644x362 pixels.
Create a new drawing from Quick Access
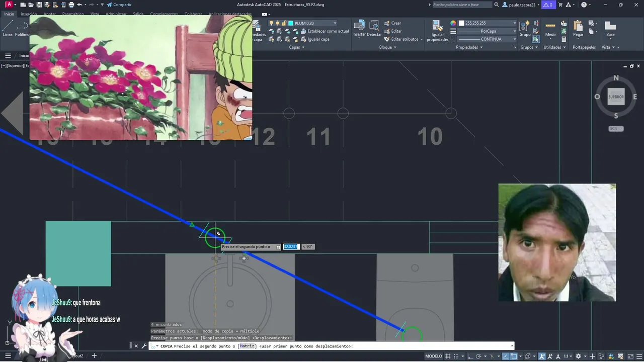23,5
